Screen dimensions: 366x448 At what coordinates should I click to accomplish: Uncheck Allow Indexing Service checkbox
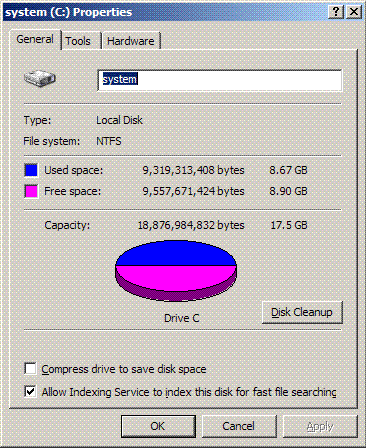coord(30,391)
